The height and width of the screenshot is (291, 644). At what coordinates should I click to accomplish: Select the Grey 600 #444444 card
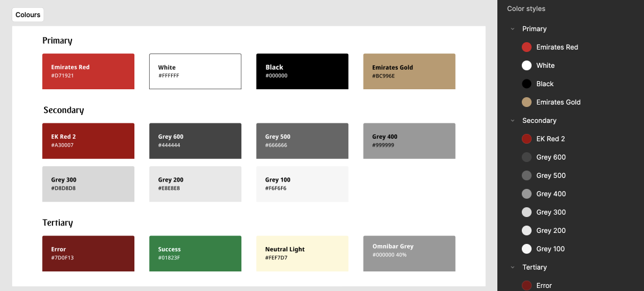[195, 141]
